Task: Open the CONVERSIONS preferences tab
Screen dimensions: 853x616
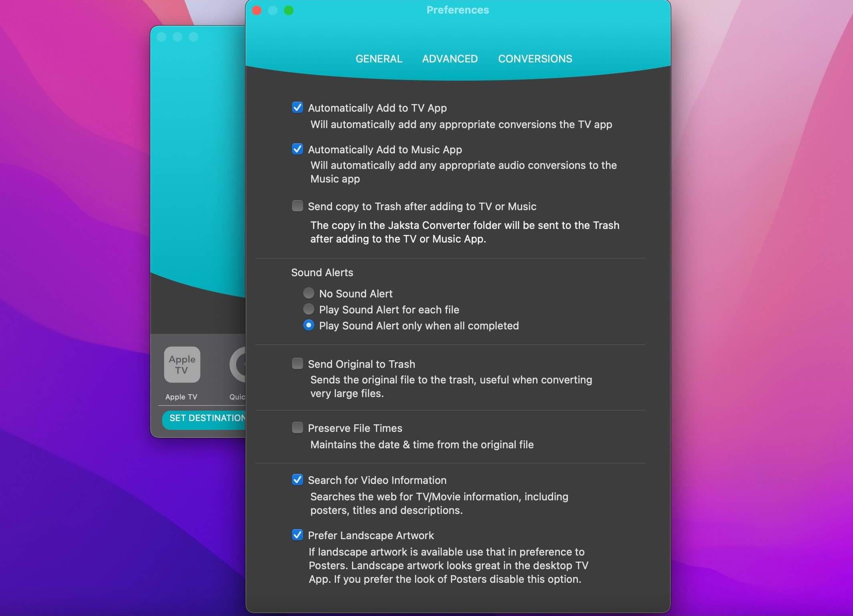Action: [x=535, y=59]
